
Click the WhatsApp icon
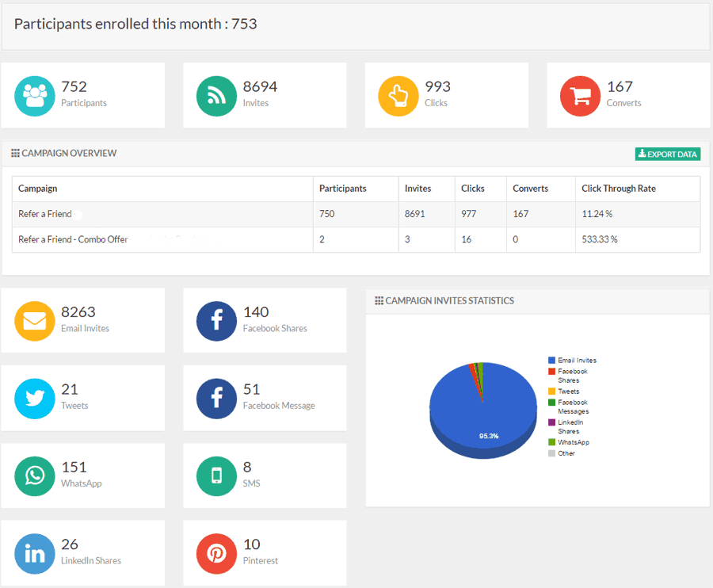tap(35, 476)
